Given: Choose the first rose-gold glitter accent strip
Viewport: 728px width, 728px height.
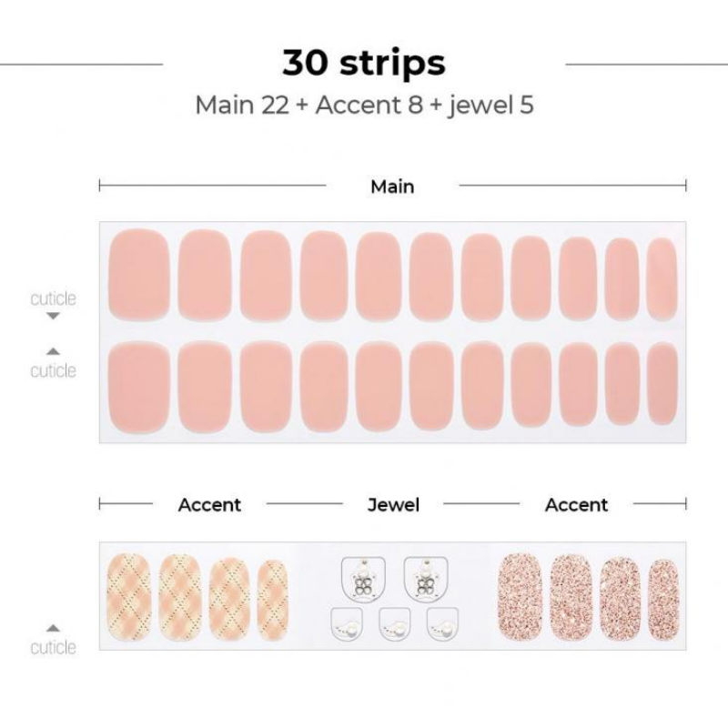Looking at the screenshot, I should pyautogui.click(x=521, y=592).
